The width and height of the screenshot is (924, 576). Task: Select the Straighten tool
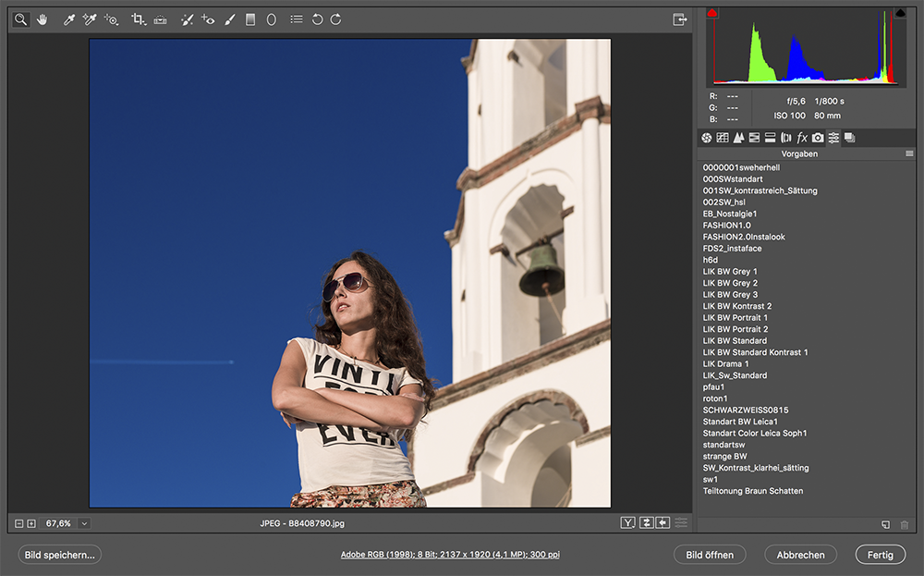(x=160, y=19)
